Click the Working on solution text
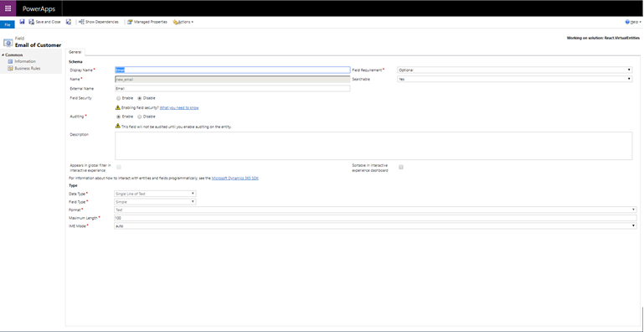 pos(603,38)
